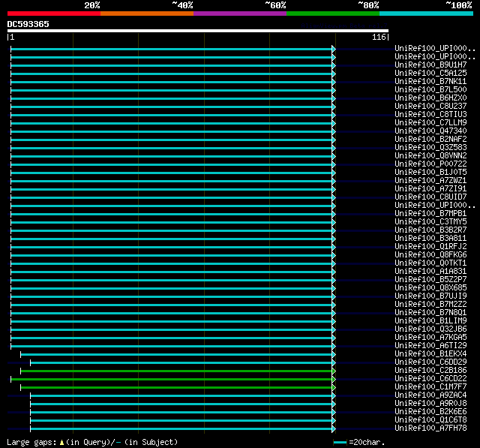Screen dimensions: 480x448
Task: Select hit UniRef100_A9R0J8
Action: point(430,404)
